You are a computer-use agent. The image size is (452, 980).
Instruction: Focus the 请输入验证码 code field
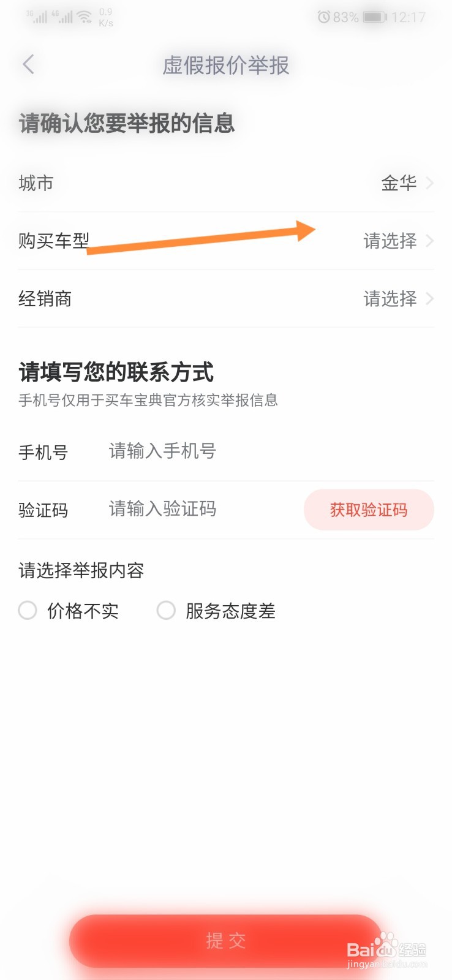click(202, 509)
